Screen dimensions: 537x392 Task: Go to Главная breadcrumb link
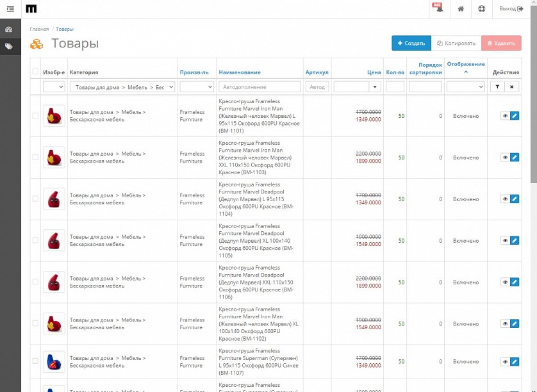pos(39,29)
